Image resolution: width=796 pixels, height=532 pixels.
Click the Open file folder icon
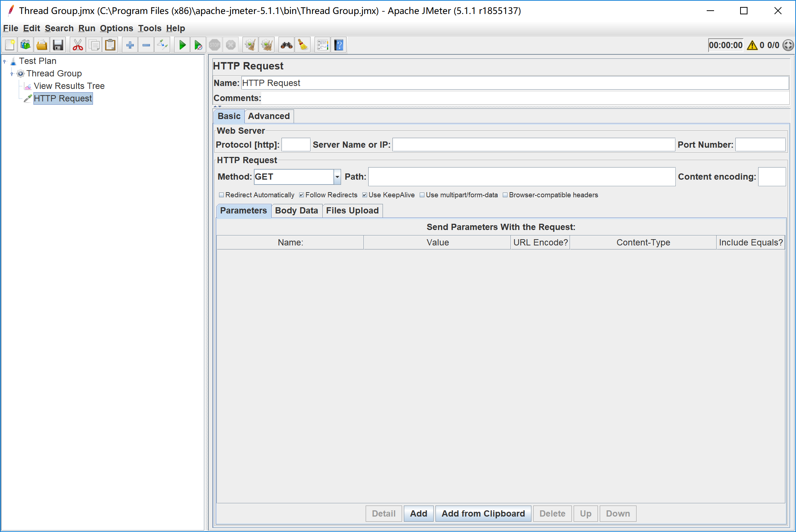coord(42,45)
